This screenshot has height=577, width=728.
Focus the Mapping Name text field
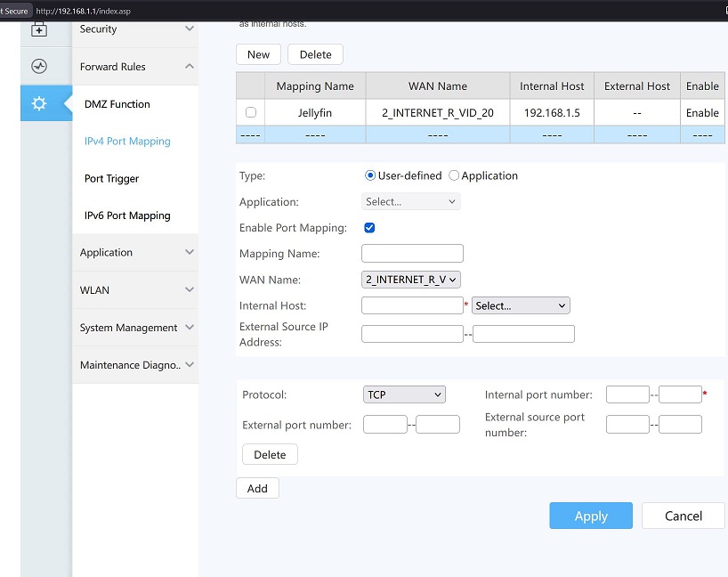(x=412, y=254)
